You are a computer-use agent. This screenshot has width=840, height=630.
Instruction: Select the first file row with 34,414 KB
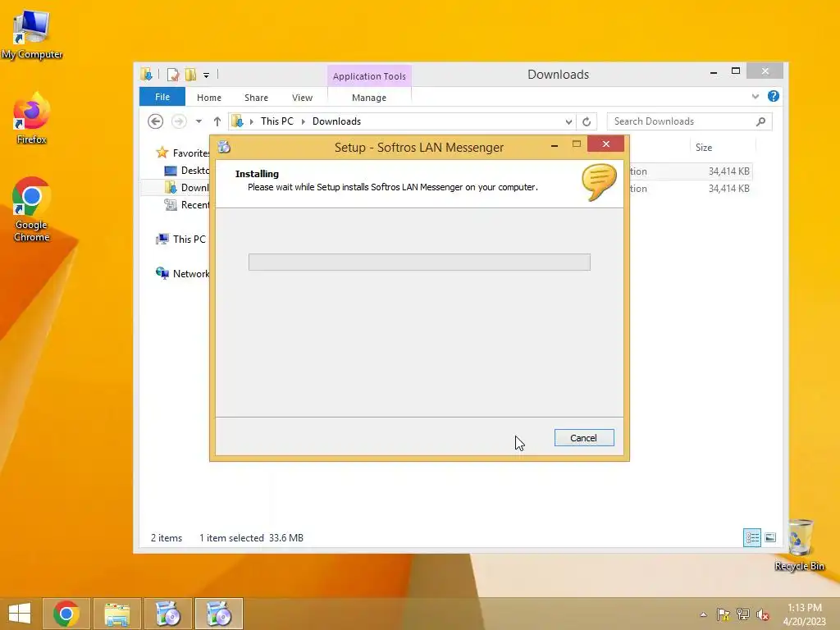point(691,171)
